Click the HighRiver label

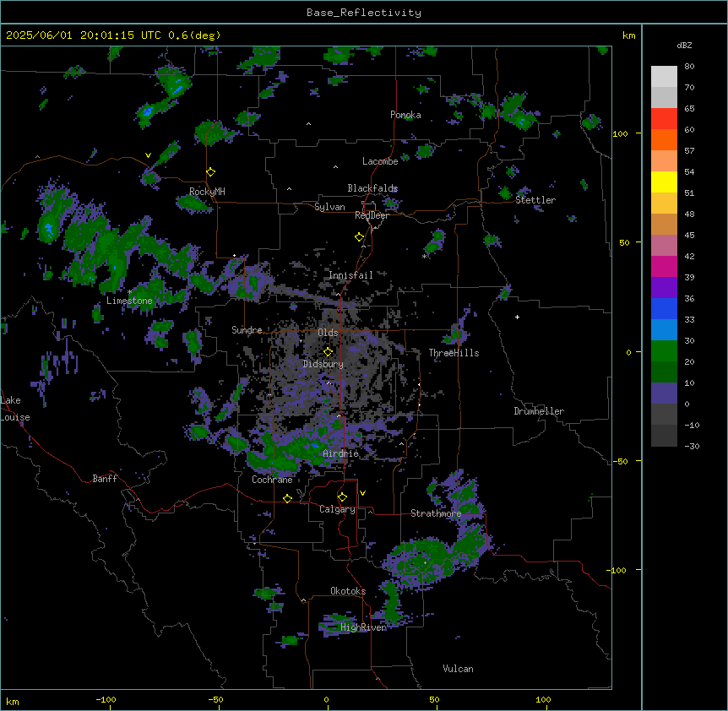(363, 627)
